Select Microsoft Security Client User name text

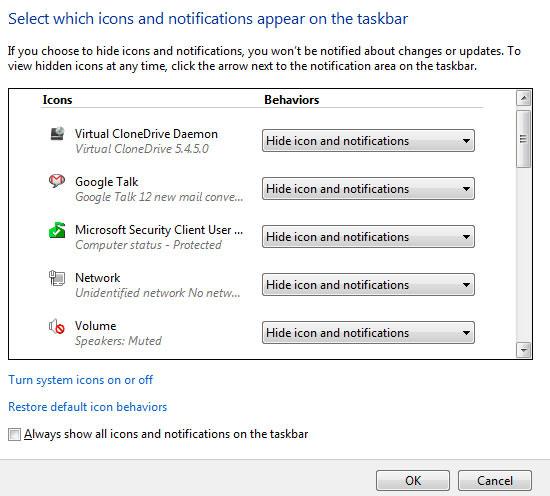point(159,230)
